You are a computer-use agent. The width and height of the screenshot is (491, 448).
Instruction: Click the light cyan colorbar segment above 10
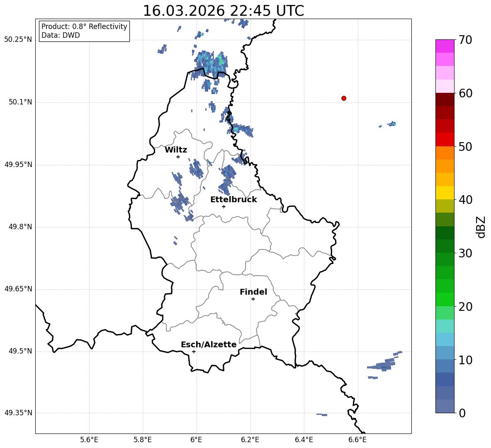445,339
